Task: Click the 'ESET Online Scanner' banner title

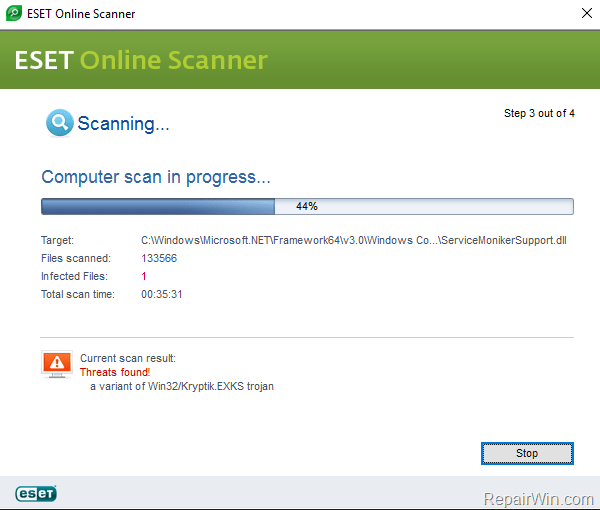Action: click(141, 60)
